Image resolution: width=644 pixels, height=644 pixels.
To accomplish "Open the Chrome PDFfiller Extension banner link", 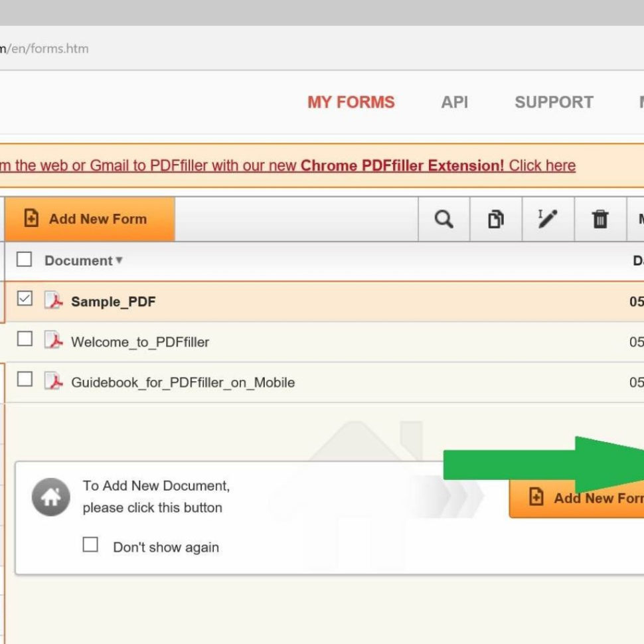I will click(287, 165).
